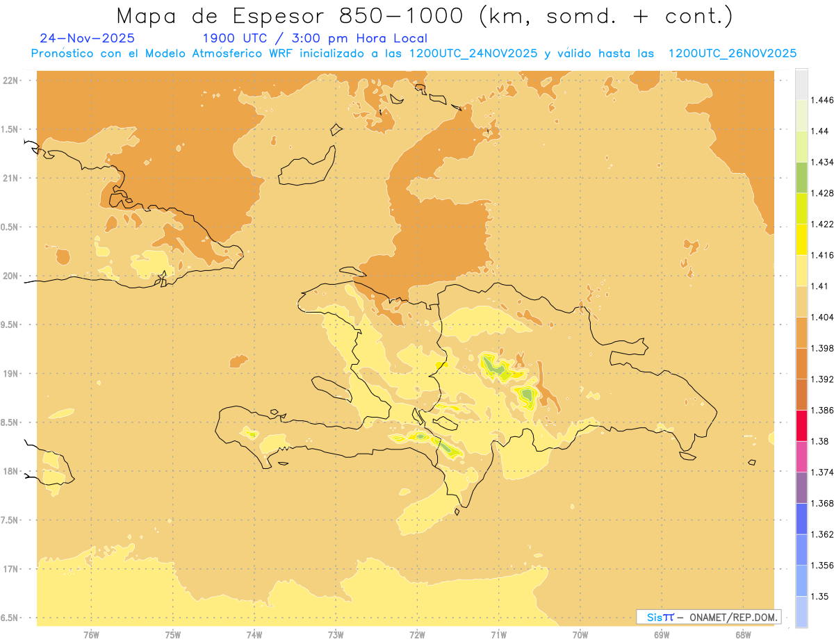Click the '1.434' colorbar value

[822, 163]
